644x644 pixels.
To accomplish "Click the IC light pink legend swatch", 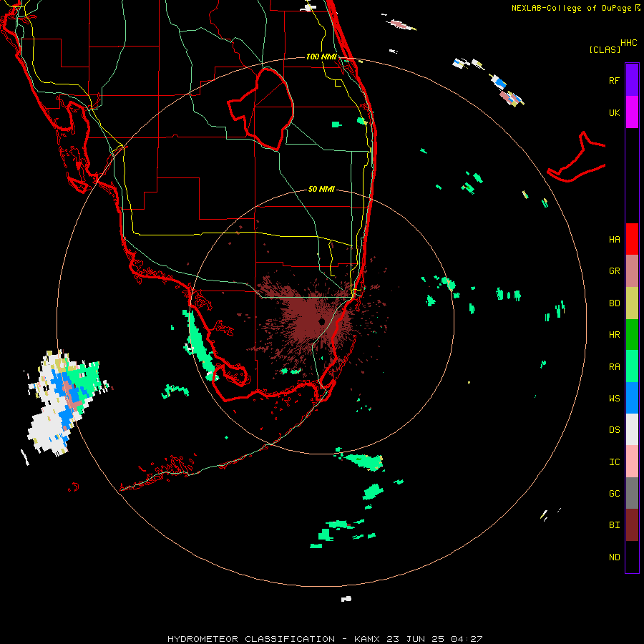I will click(632, 462).
